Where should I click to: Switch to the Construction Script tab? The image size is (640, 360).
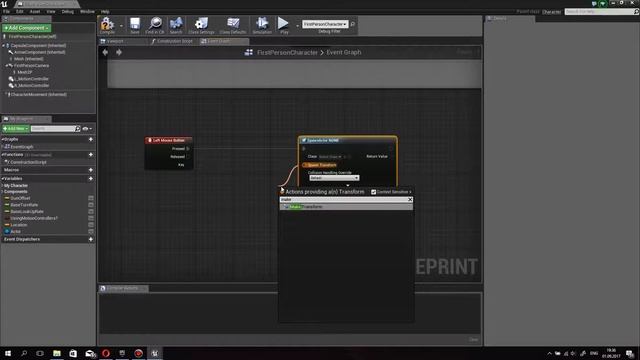tap(174, 41)
